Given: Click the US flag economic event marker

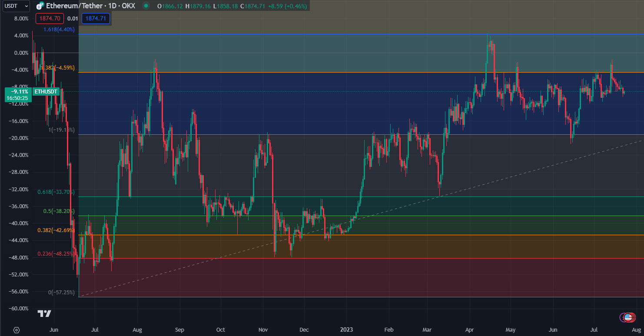Looking at the screenshot, I should [x=627, y=317].
